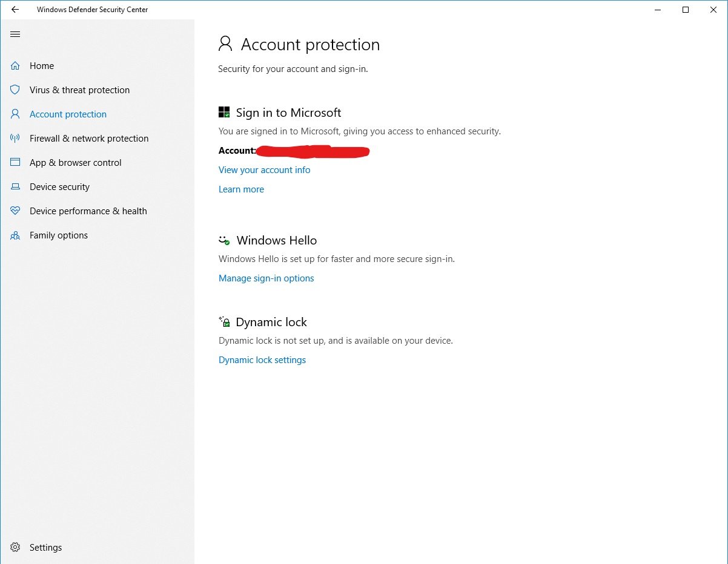Click the Dynamic lock padlock icon
Viewport: 728px width, 564px height.
[x=224, y=321]
